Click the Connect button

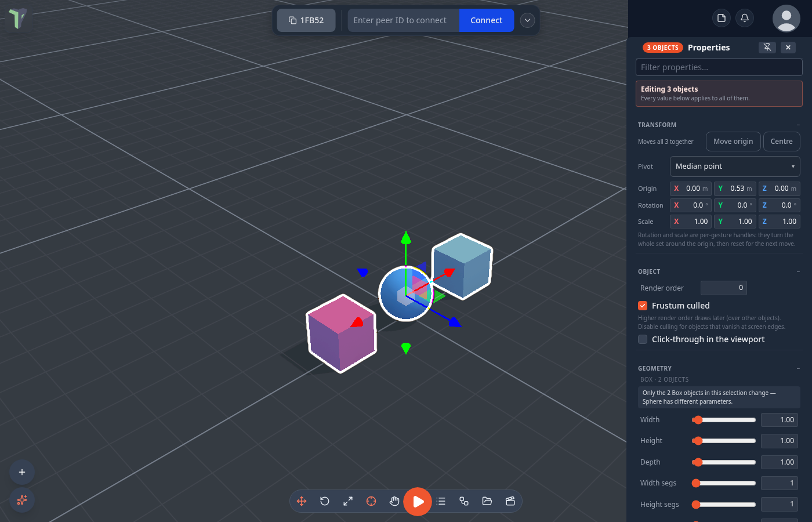tap(486, 20)
